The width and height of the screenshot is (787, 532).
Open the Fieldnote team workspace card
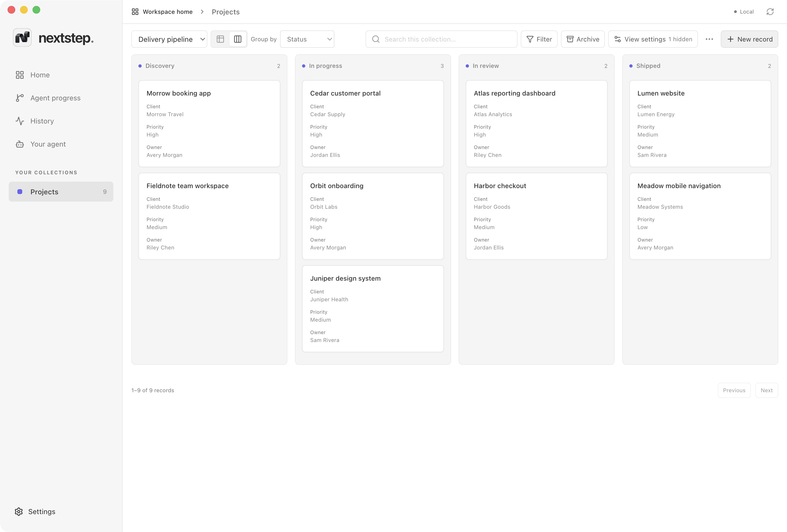[209, 216]
